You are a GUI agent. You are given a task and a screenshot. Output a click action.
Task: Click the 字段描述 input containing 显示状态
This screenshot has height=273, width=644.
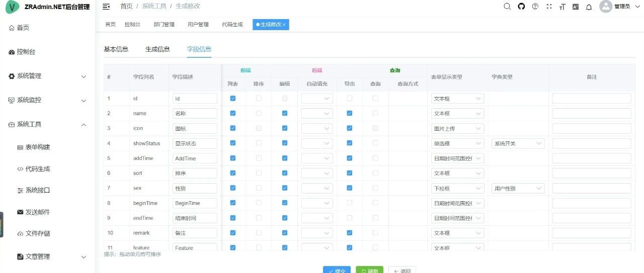(195, 143)
